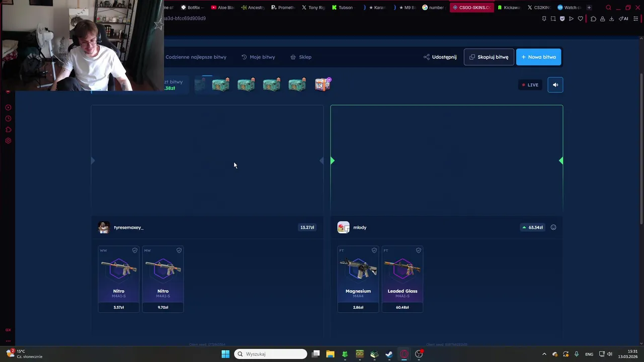Click the emoji reaction icon beside mlody

[x=553, y=227]
